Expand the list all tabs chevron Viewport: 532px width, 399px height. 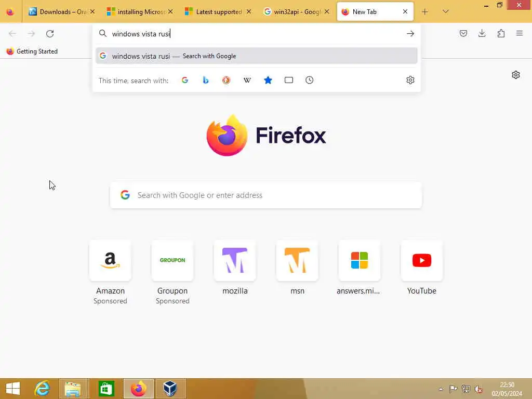point(446,12)
